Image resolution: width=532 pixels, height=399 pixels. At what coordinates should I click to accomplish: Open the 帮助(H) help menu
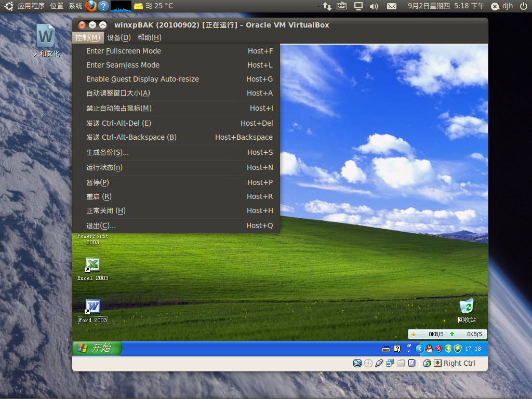click(x=150, y=37)
